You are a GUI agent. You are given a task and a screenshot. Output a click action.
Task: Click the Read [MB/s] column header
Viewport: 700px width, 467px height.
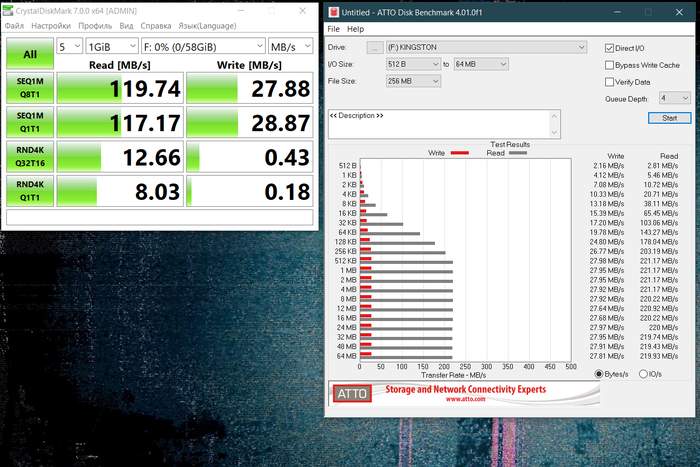click(x=120, y=65)
